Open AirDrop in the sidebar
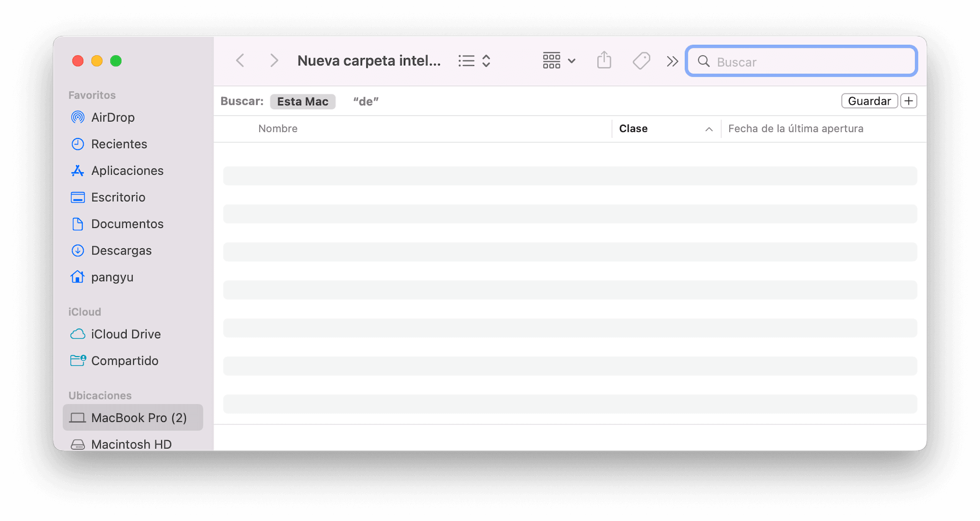 [133, 117]
